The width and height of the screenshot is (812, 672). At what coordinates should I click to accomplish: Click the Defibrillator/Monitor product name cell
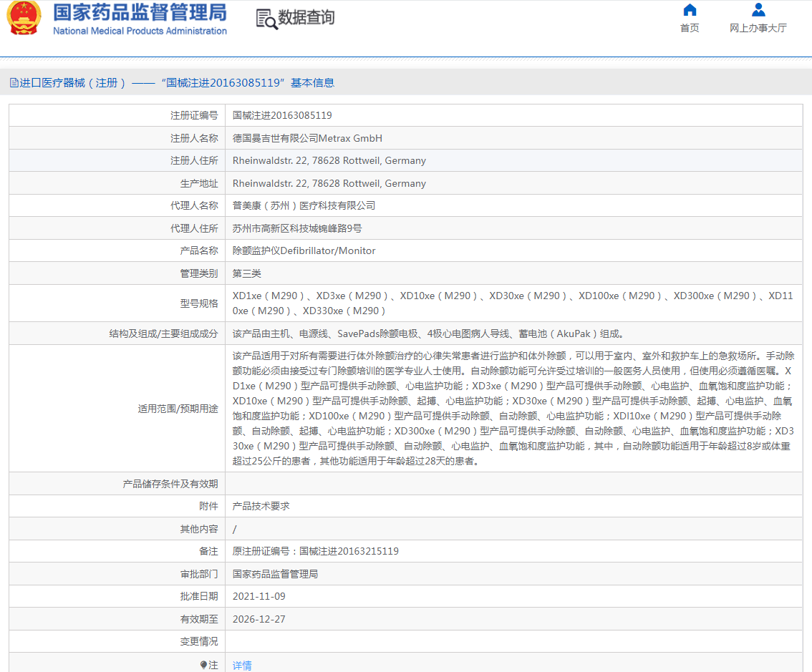click(x=304, y=250)
